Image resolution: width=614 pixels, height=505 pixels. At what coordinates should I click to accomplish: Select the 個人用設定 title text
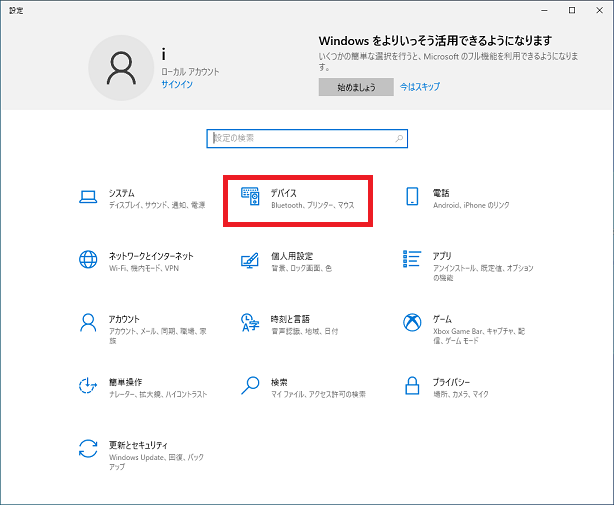(292, 256)
